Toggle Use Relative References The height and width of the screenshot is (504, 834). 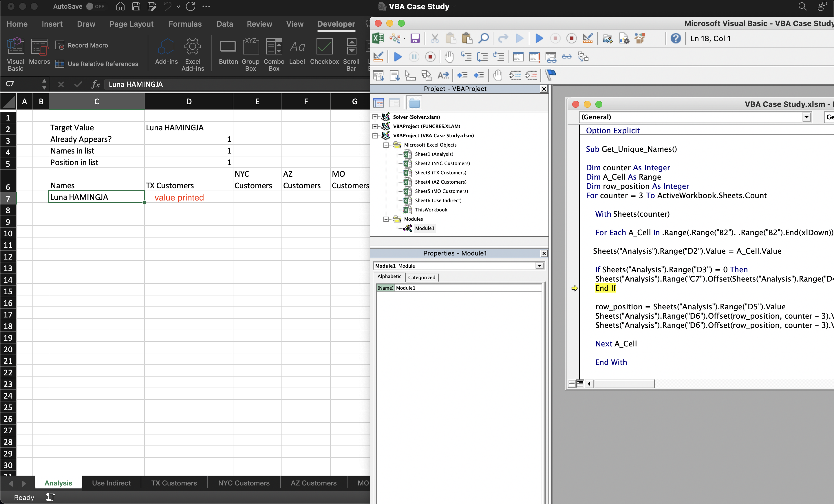(x=97, y=64)
